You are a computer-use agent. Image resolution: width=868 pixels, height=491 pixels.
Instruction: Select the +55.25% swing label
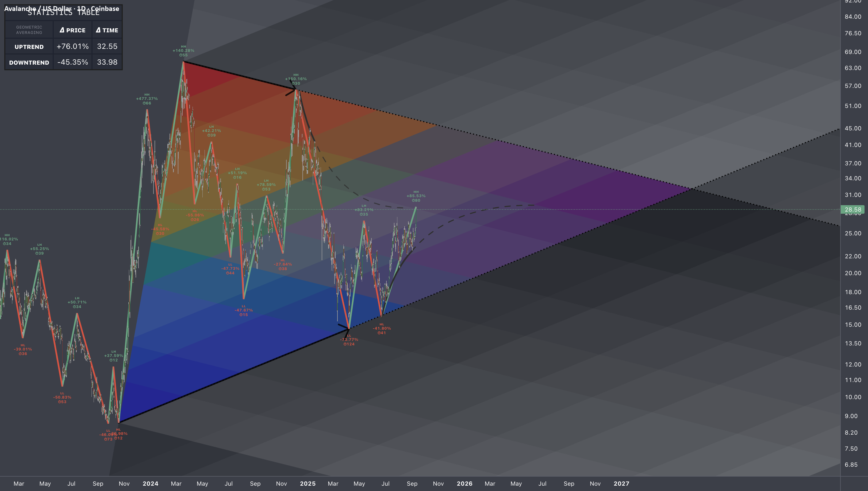[40, 249]
